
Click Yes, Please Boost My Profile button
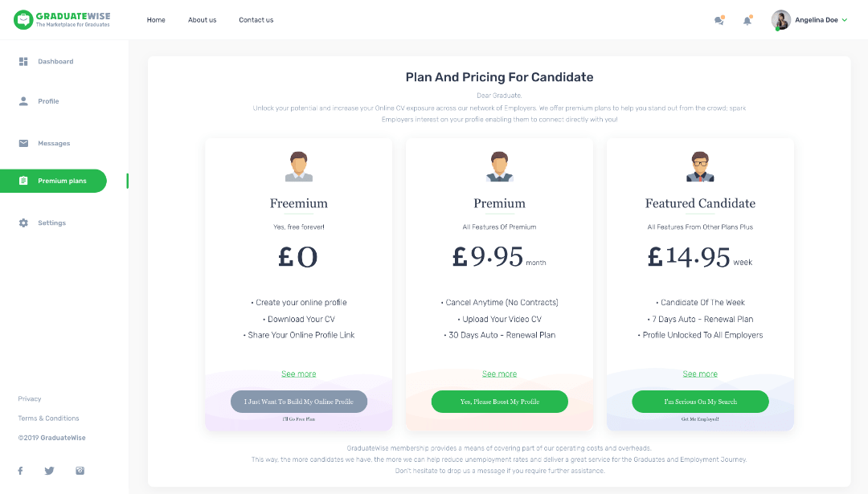[499, 402]
